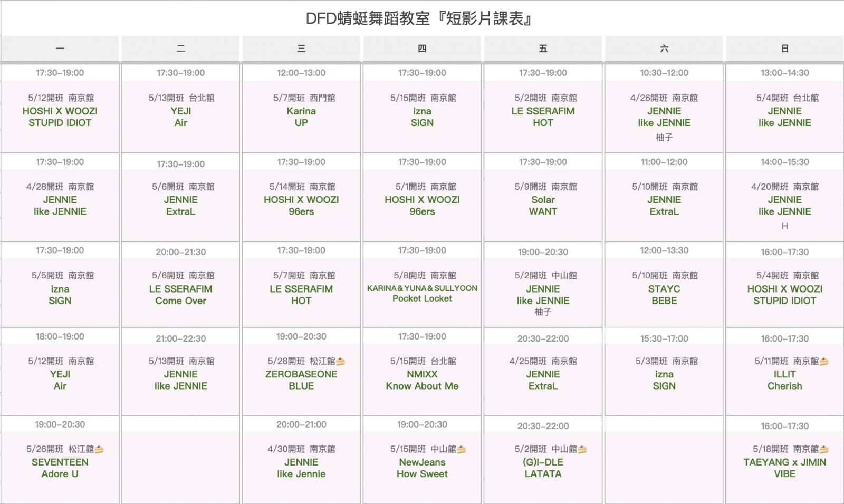Click the song title "BEBE"
This screenshot has height=504, width=844.
(x=664, y=301)
